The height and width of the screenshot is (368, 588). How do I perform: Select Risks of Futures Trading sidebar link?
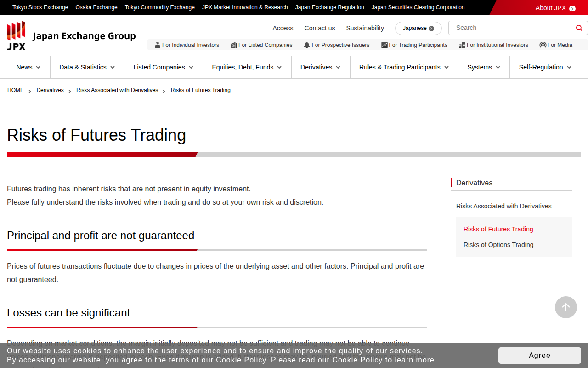pyautogui.click(x=498, y=229)
